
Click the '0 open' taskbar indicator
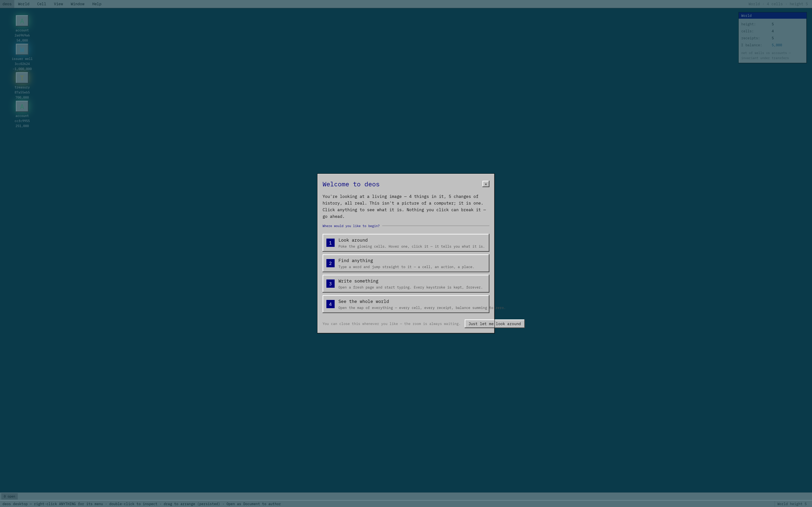[9, 496]
